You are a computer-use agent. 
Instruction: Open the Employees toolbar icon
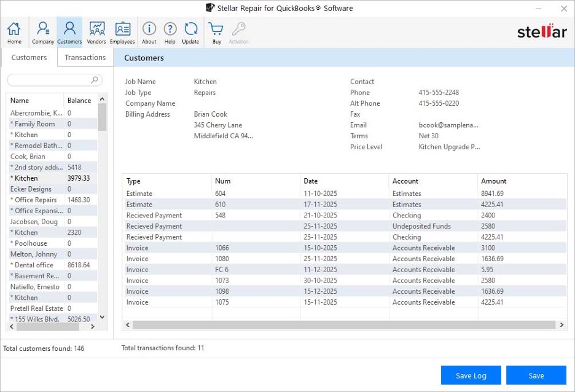[x=122, y=33]
